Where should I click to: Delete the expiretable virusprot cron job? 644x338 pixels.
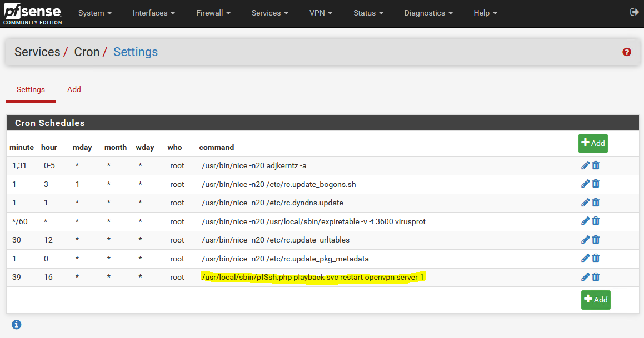(596, 221)
